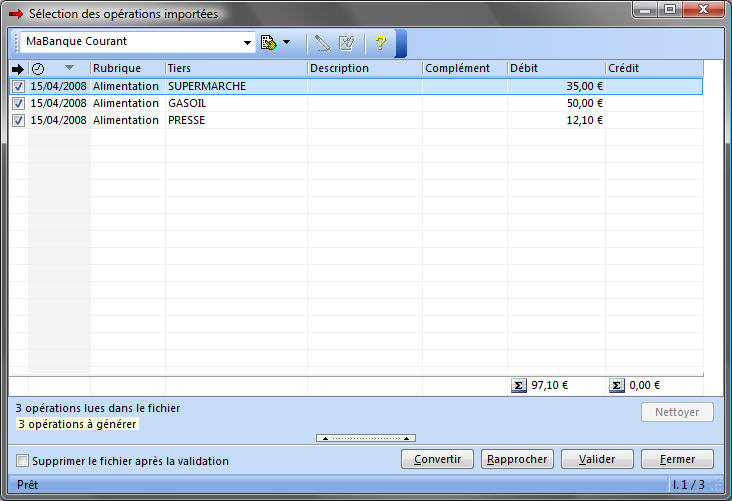Expand the arrow next to import options icon
Screen dimensions: 732x501
pyautogui.click(x=287, y=43)
